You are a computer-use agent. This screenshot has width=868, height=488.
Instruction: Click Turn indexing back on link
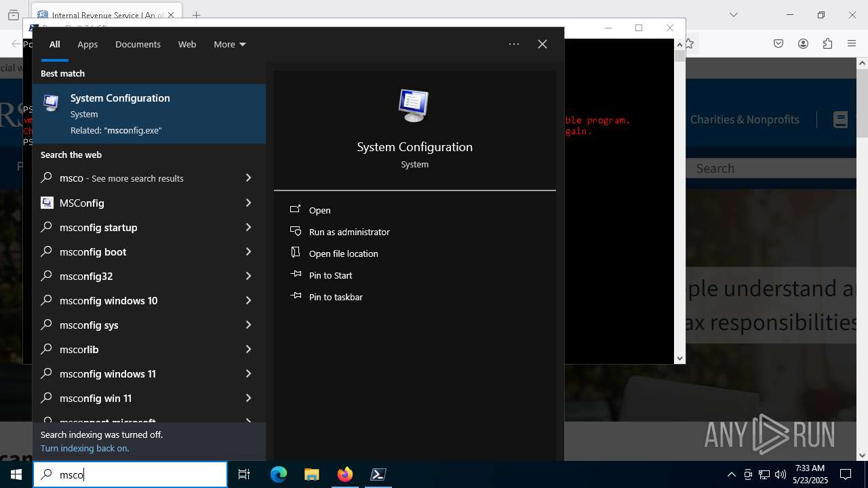point(85,448)
